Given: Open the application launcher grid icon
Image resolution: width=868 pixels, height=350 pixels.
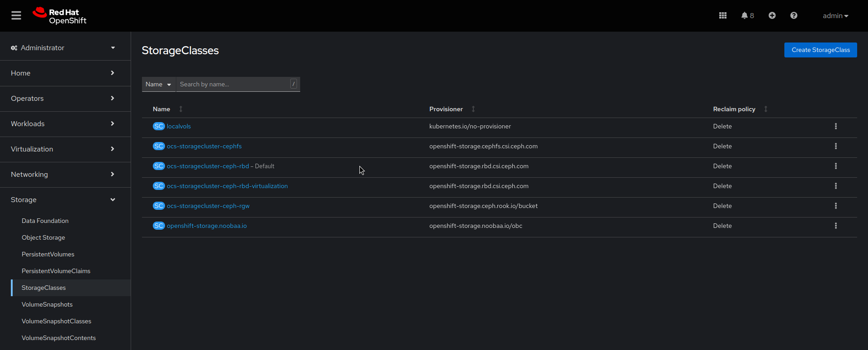Looking at the screenshot, I should (x=723, y=16).
